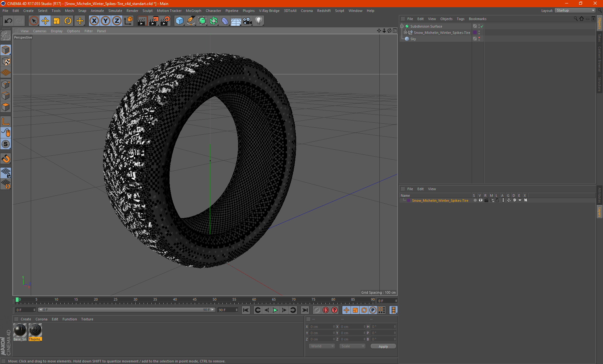The width and height of the screenshot is (603, 364).
Task: Open the Layout Startup dropdown
Action: (575, 10)
